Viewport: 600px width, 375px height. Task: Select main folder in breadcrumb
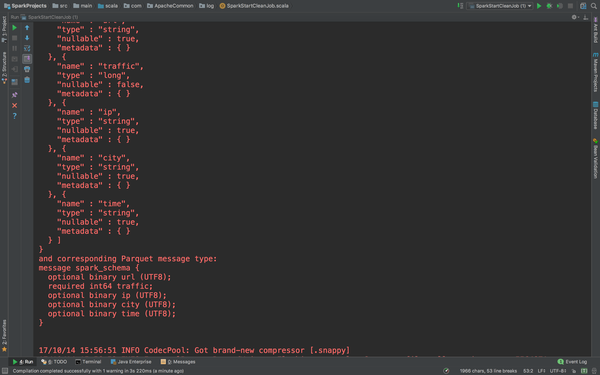pyautogui.click(x=83, y=6)
